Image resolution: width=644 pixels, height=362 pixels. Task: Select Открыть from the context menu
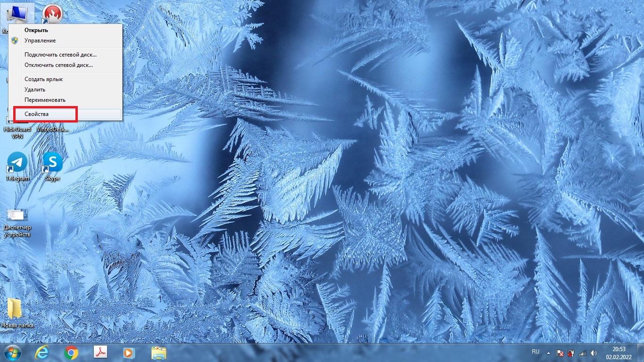(36, 30)
